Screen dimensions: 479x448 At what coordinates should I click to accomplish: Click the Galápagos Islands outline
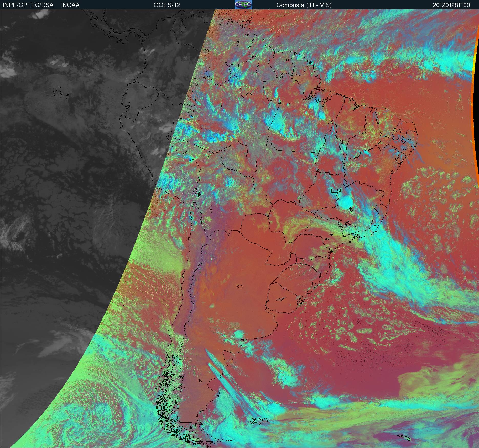(x=59, y=93)
